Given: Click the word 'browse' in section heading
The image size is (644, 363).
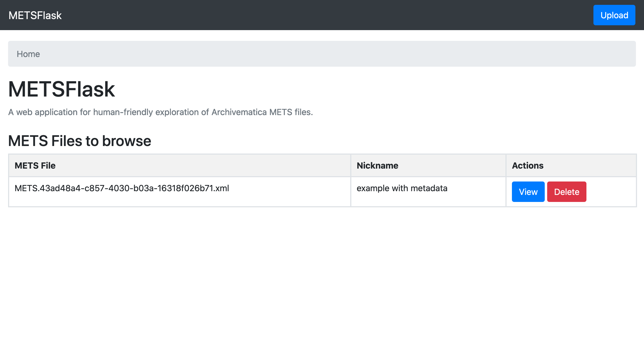Looking at the screenshot, I should click(126, 141).
